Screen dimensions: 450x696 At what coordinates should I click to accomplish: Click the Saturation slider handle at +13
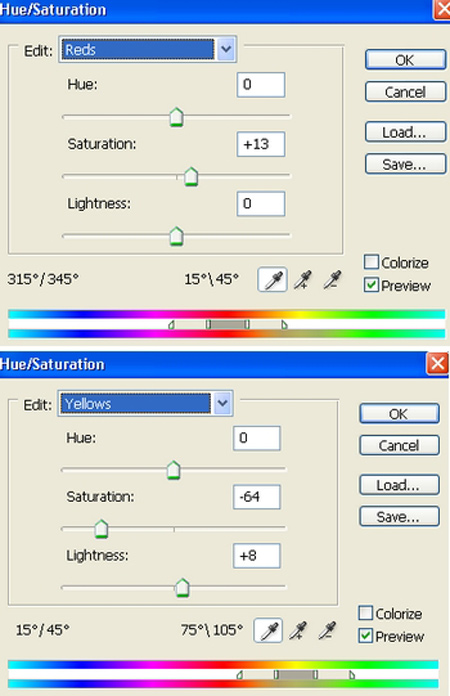point(191,176)
